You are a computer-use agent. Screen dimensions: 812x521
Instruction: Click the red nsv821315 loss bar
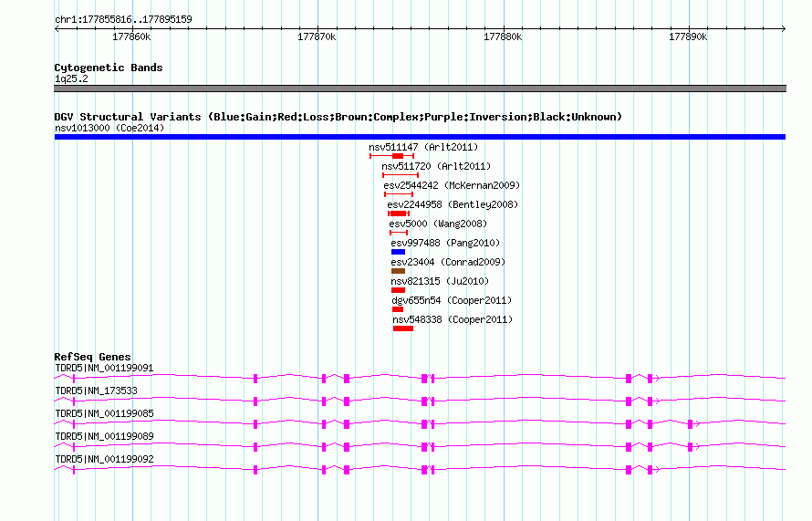click(x=398, y=290)
